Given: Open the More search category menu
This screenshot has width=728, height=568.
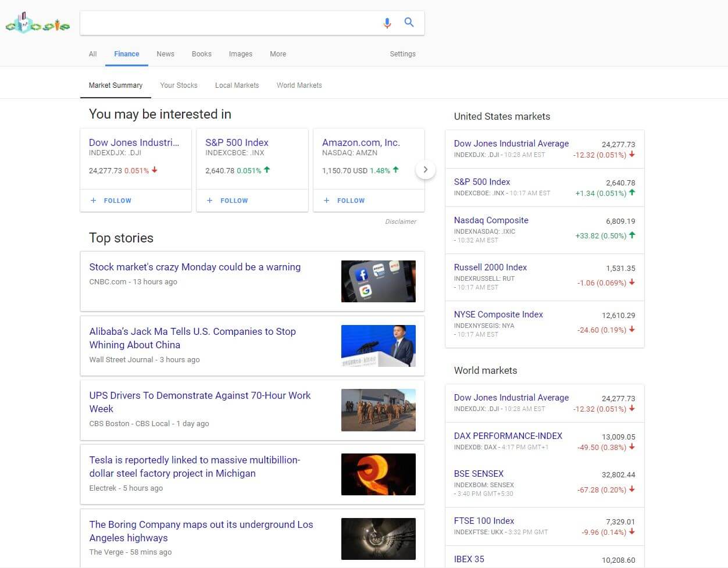Looking at the screenshot, I should 278,54.
